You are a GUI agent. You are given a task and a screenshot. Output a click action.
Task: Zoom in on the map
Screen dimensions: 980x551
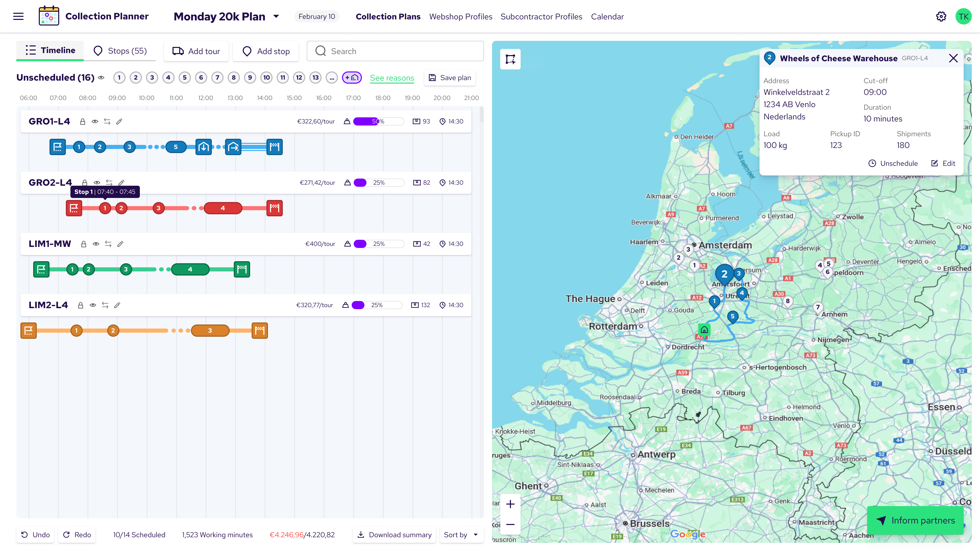(510, 504)
